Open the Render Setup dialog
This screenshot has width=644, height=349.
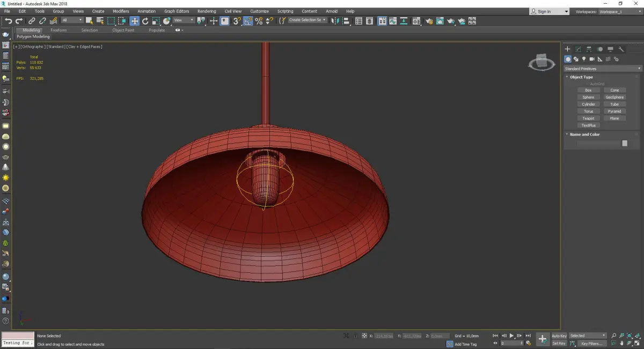429,21
